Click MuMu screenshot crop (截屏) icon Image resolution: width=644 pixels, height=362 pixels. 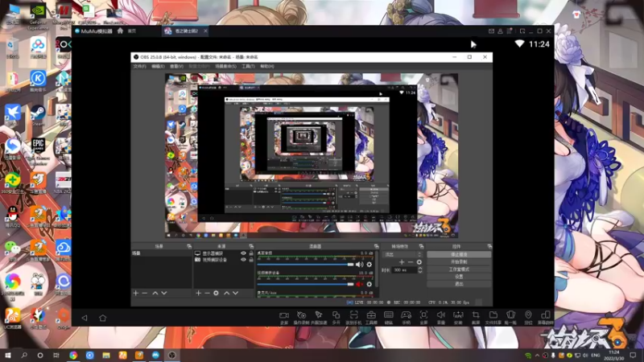point(476,315)
